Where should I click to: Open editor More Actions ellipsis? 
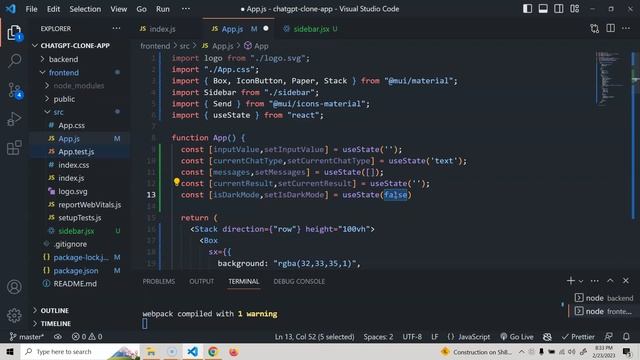coord(626,28)
